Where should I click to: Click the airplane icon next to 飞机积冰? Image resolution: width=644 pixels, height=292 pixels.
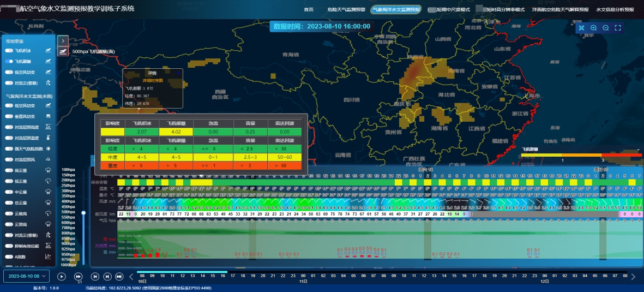(48, 51)
